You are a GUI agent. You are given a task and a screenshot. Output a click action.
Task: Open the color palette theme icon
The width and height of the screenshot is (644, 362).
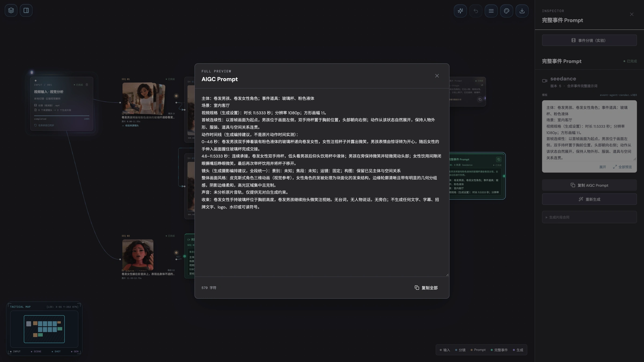pos(507,11)
